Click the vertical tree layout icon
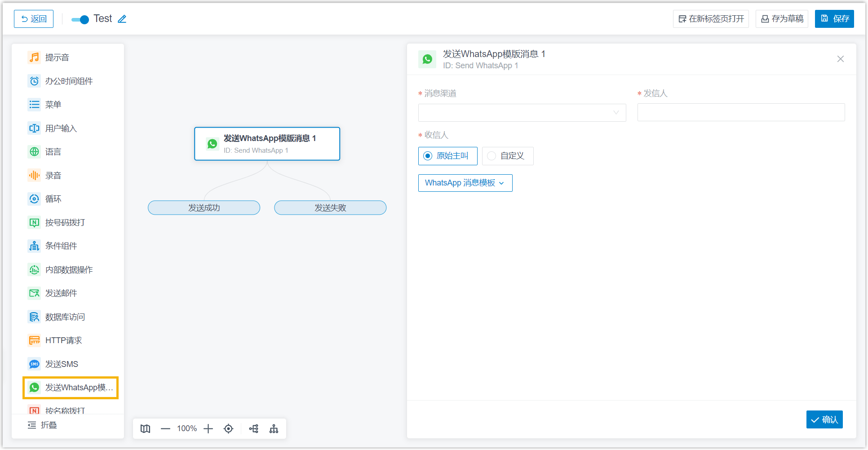 [x=274, y=429]
